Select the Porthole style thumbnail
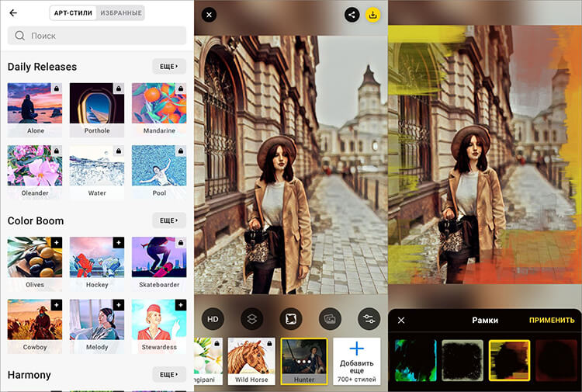This screenshot has height=392, width=582. click(97, 109)
